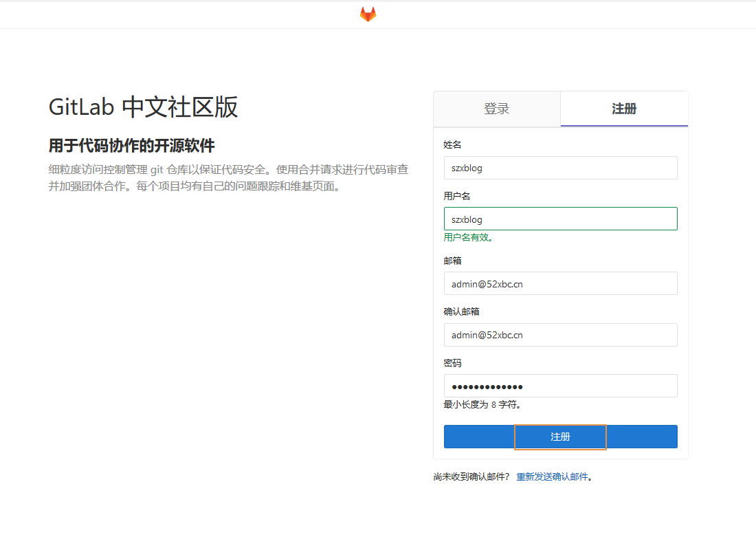Click the 确认邮箱 input field
This screenshot has height=537, width=756.
[x=560, y=335]
